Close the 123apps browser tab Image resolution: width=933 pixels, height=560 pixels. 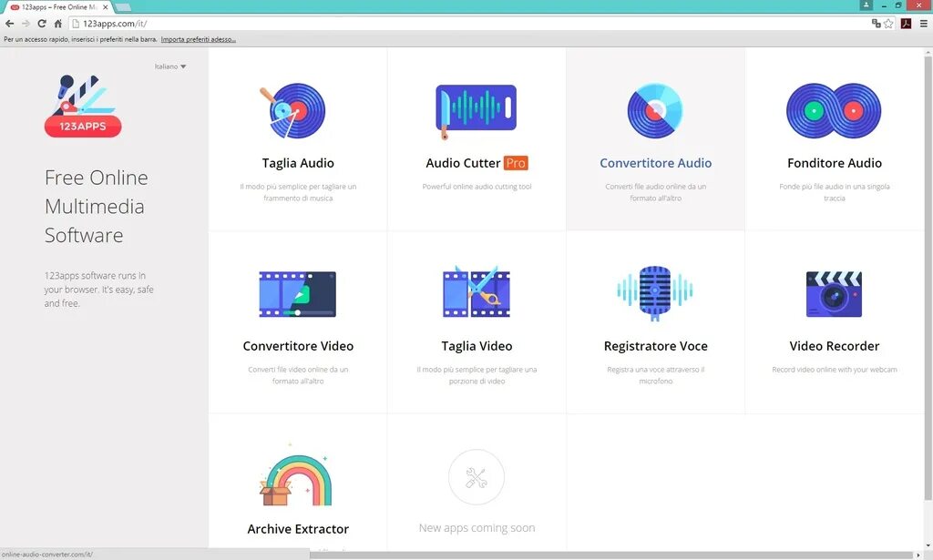click(106, 7)
